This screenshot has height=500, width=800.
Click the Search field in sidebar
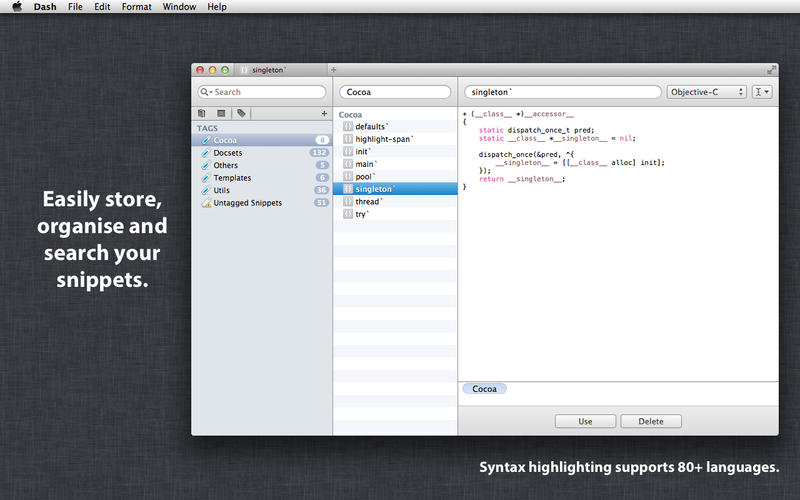coord(262,92)
